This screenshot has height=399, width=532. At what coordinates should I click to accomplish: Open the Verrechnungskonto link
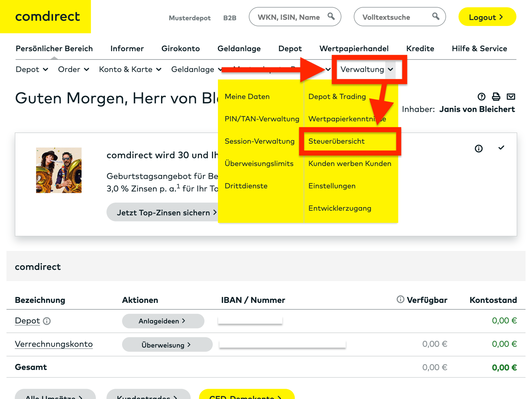[x=54, y=344]
